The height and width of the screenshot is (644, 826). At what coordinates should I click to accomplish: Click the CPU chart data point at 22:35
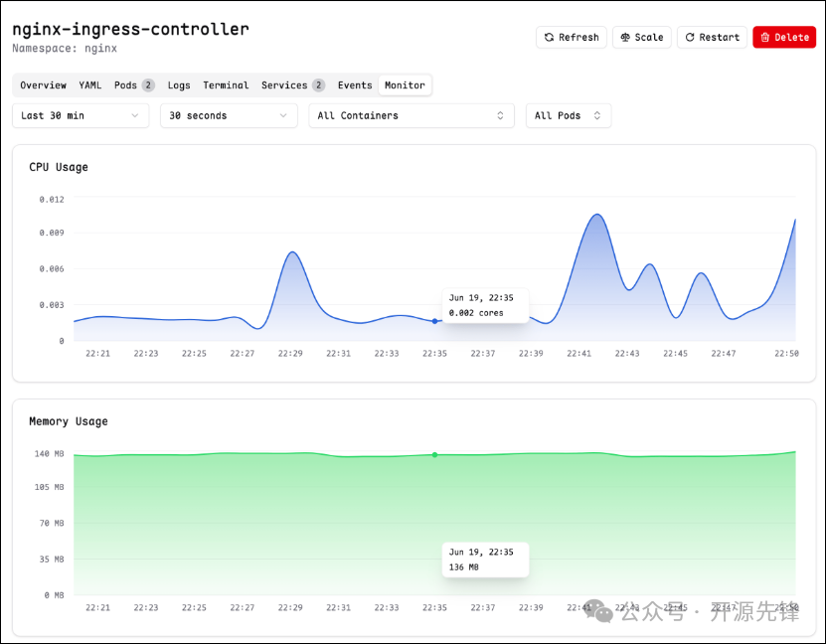tap(434, 321)
